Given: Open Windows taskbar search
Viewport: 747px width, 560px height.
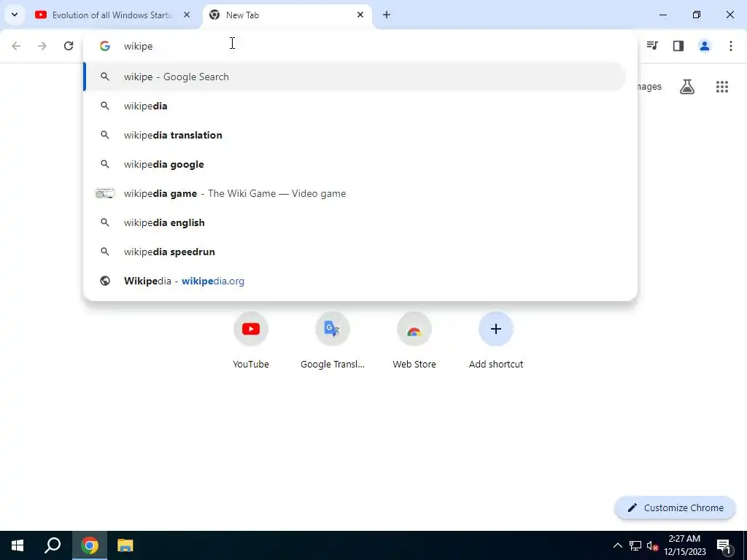Looking at the screenshot, I should tap(53, 545).
